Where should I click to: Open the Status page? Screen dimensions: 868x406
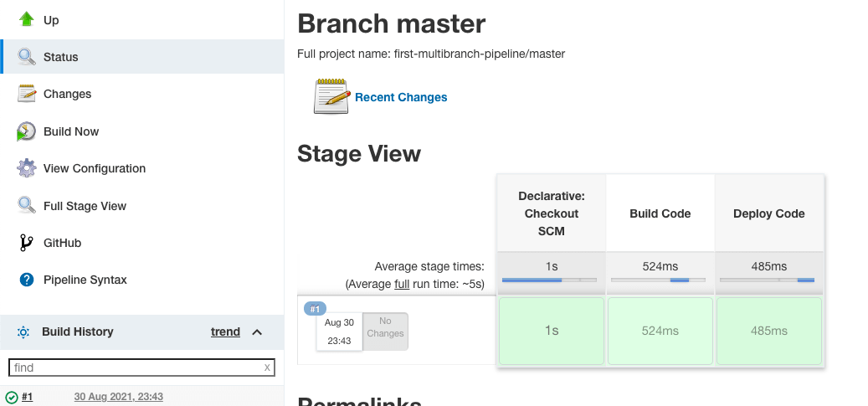[61, 57]
